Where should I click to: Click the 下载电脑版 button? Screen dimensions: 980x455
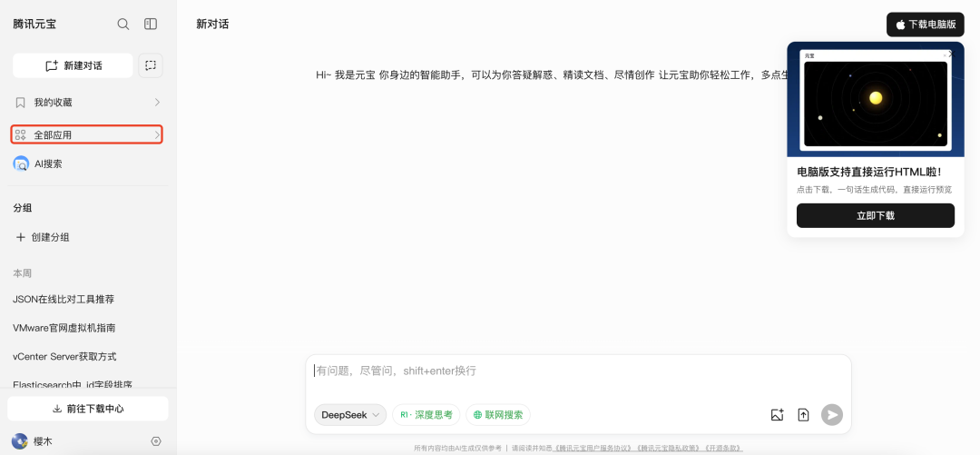pos(925,25)
